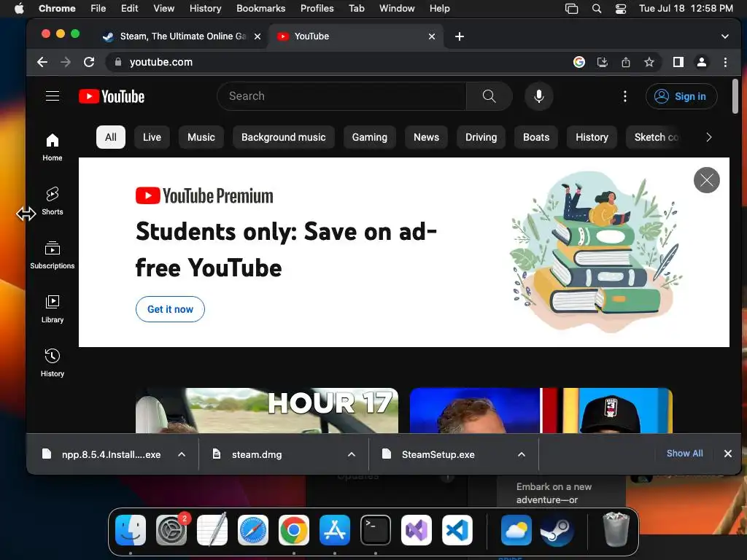Click the install app icon in address bar
Image resolution: width=747 pixels, height=560 pixels.
(602, 62)
